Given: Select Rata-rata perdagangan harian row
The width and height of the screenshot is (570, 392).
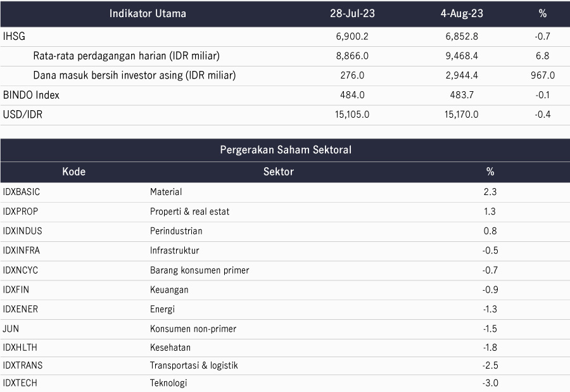Looking at the screenshot, I should click(285, 56).
